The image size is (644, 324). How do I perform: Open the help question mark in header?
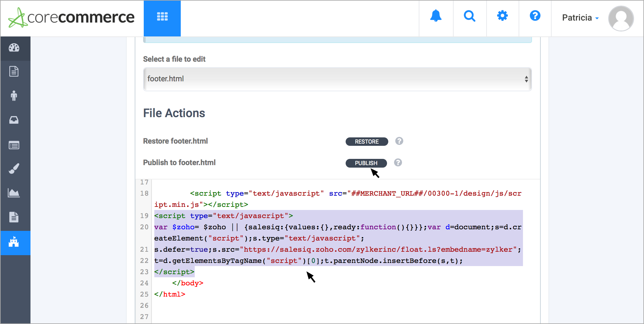point(535,16)
